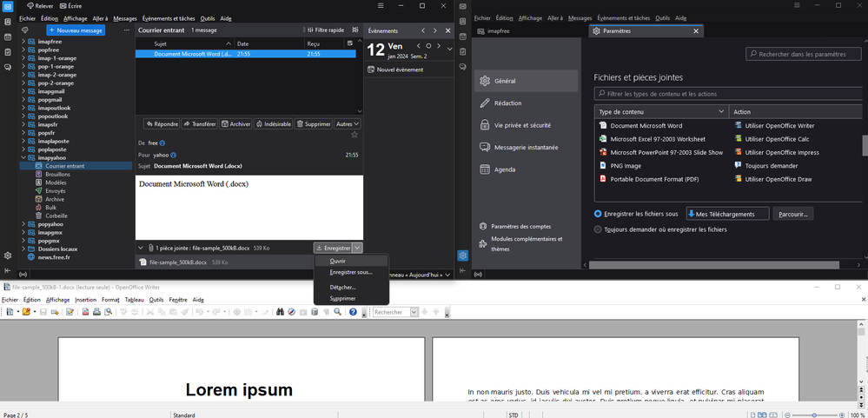Click the Writer zoom slider

point(814,415)
